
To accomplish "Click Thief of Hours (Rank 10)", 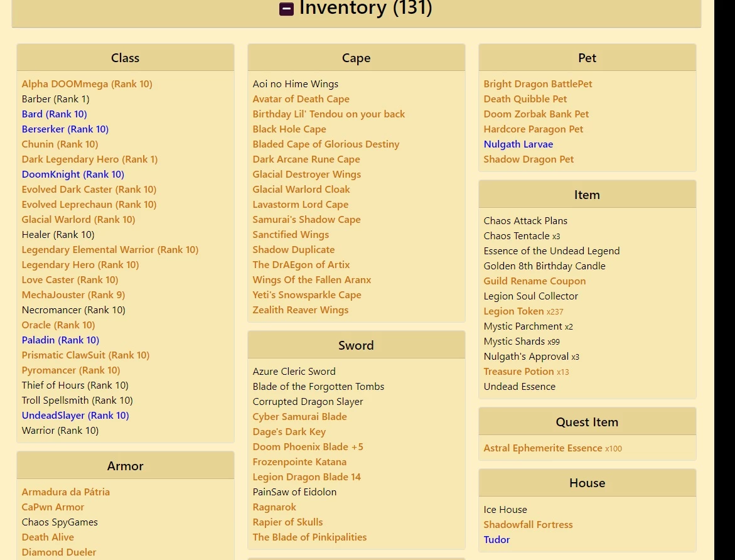I will [x=75, y=385].
